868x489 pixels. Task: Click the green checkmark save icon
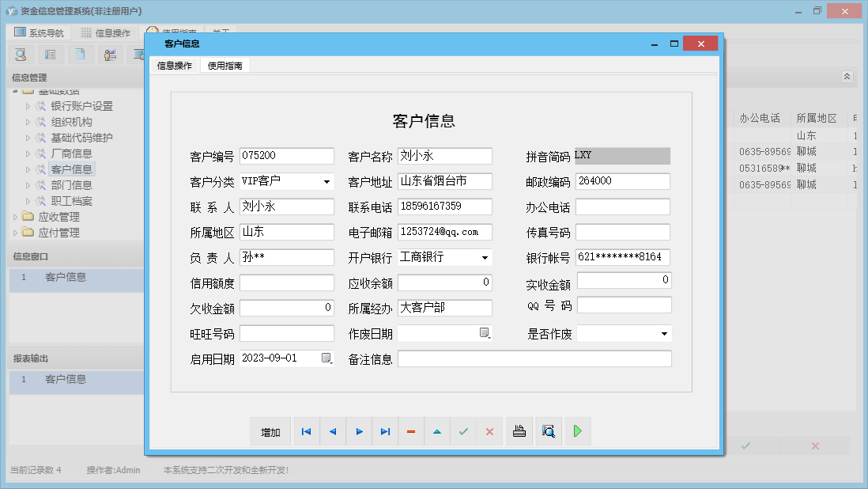[463, 431]
